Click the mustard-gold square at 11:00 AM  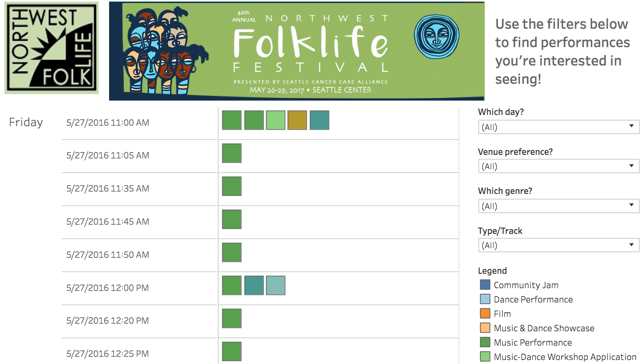point(297,120)
